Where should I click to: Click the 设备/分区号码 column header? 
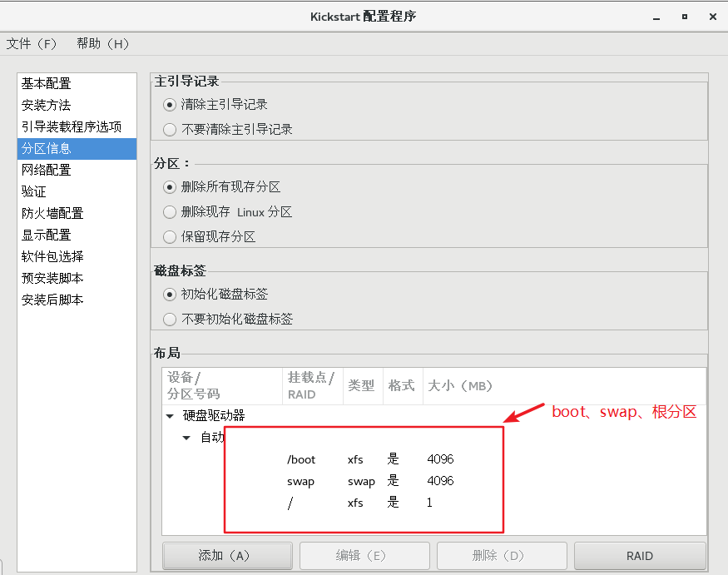tap(222, 386)
